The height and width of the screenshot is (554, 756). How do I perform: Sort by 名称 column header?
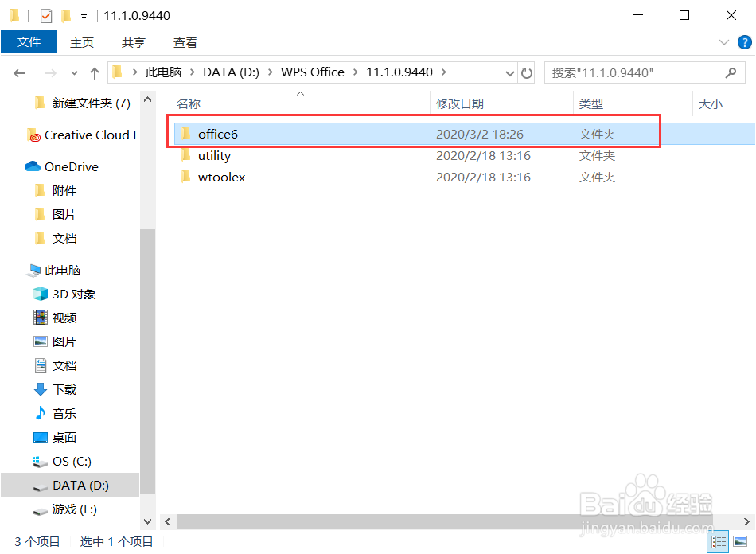(189, 103)
